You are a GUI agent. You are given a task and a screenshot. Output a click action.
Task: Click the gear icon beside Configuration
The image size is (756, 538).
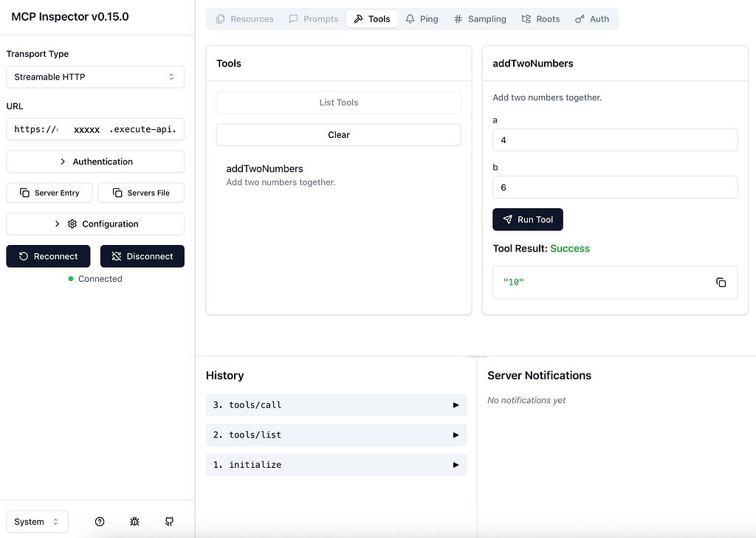pyautogui.click(x=72, y=224)
